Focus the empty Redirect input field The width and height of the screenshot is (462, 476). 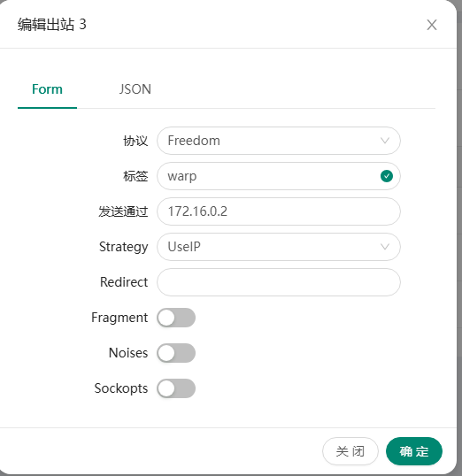tap(279, 282)
